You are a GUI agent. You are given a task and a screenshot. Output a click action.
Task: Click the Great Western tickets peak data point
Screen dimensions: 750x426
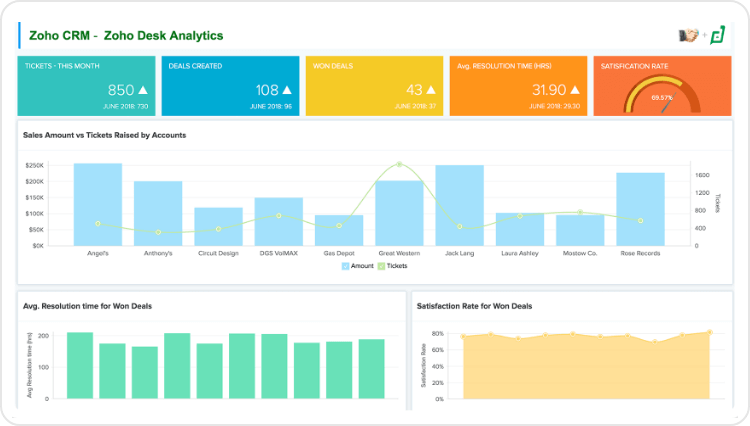point(399,164)
